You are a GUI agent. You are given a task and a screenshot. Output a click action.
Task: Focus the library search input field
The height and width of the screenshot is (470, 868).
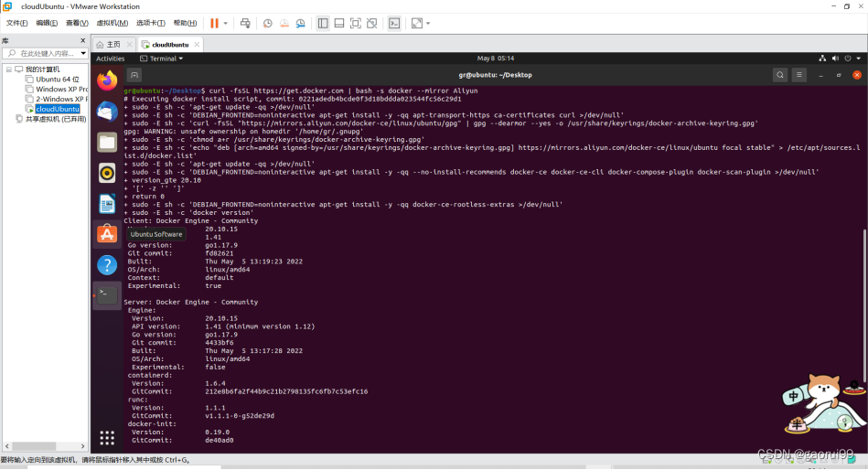(46, 53)
